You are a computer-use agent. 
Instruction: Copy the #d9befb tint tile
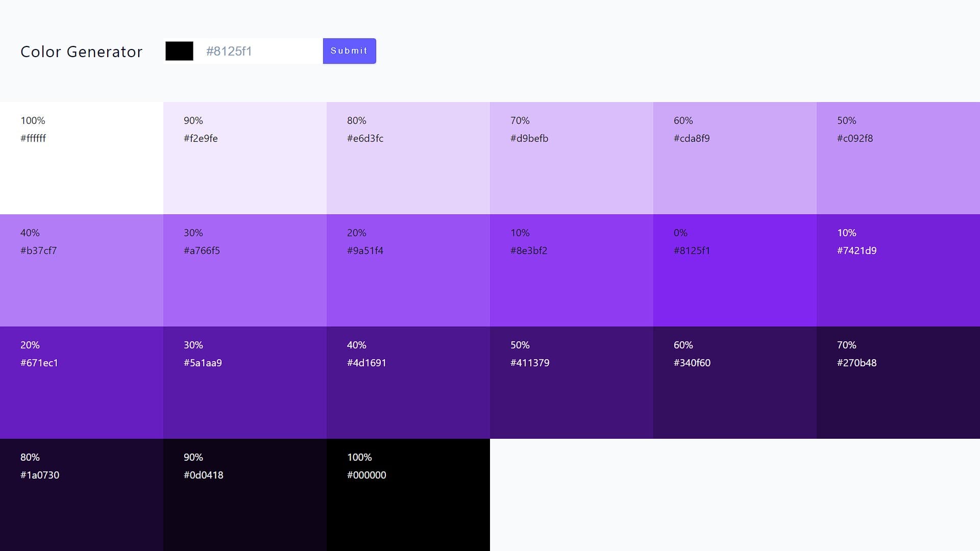(x=572, y=158)
